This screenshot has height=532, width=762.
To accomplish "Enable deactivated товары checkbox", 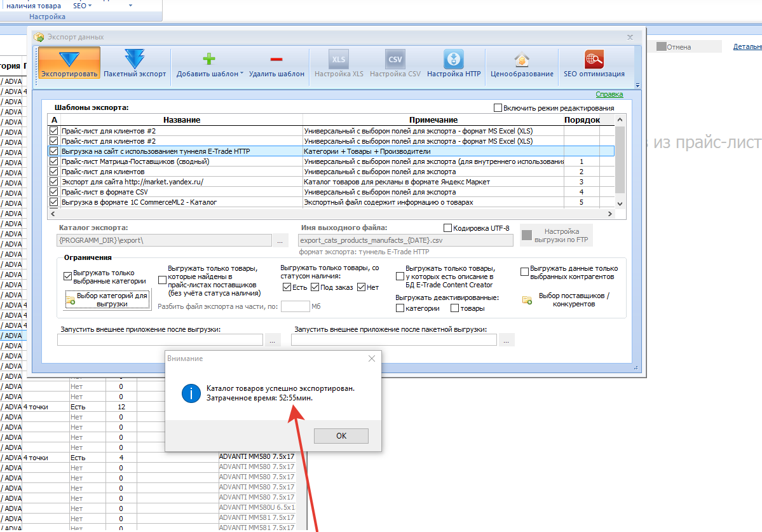I will tap(454, 308).
